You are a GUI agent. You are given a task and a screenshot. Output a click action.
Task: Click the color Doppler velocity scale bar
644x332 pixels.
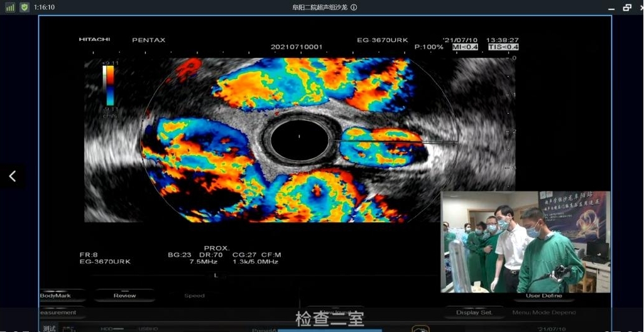click(109, 86)
